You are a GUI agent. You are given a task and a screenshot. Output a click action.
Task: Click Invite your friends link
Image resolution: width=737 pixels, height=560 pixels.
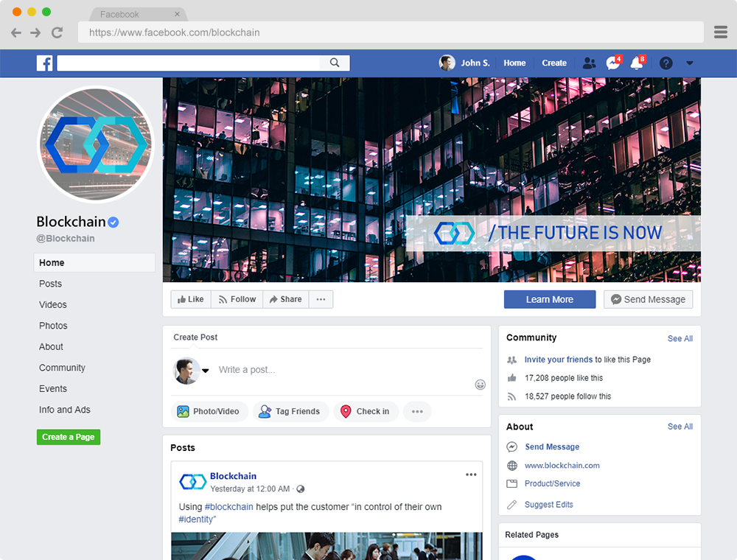pos(559,360)
